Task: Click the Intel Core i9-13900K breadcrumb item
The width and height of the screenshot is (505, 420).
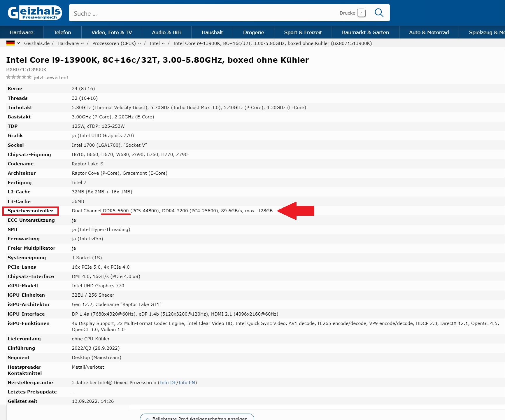Action: (273, 43)
